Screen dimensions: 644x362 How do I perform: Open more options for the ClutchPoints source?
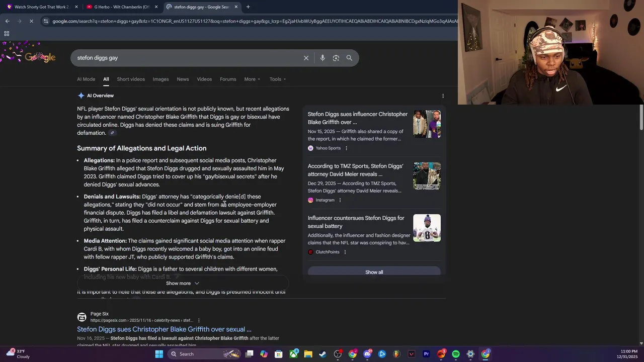point(345,252)
